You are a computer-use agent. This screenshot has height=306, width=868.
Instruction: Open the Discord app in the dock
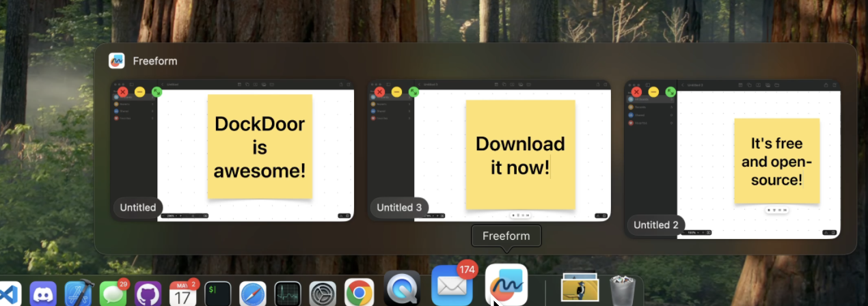(44, 294)
